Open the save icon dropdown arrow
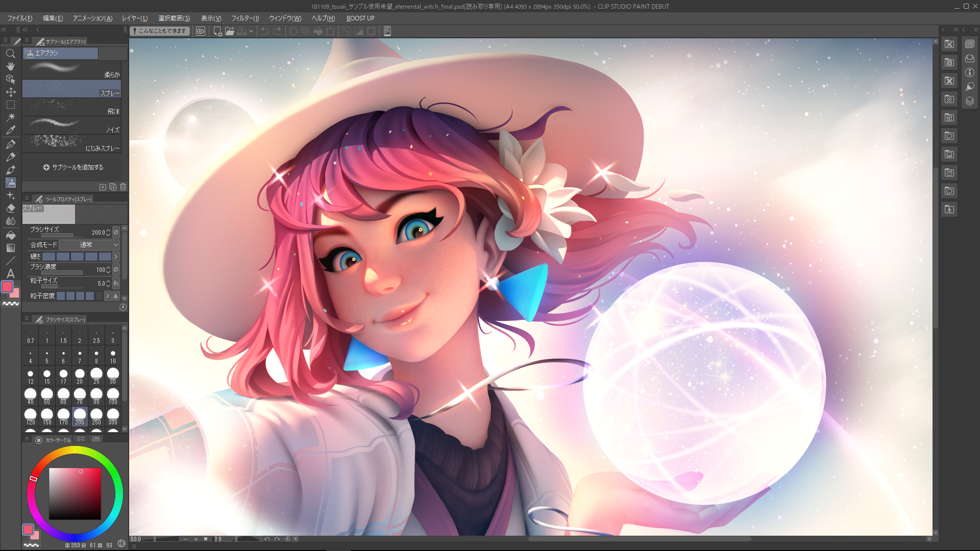The height and width of the screenshot is (551, 980). pyautogui.click(x=251, y=32)
